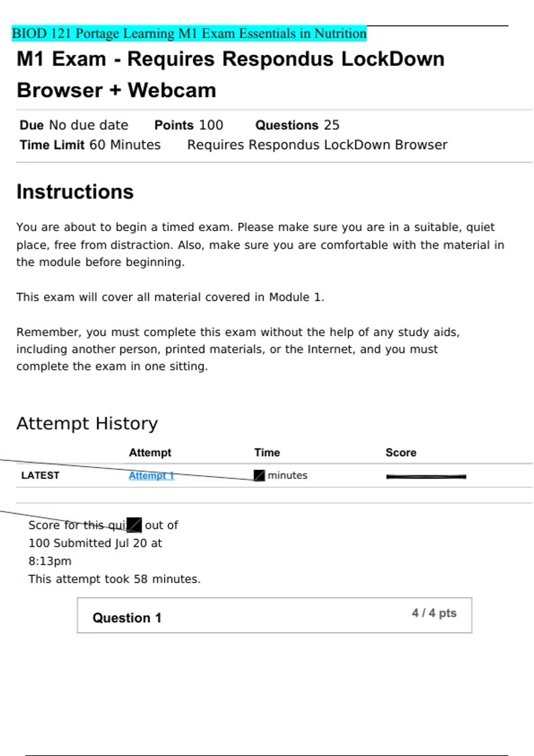Click the Time Limit 60 Minutes text
This screenshot has width=534, height=756.
(x=90, y=145)
